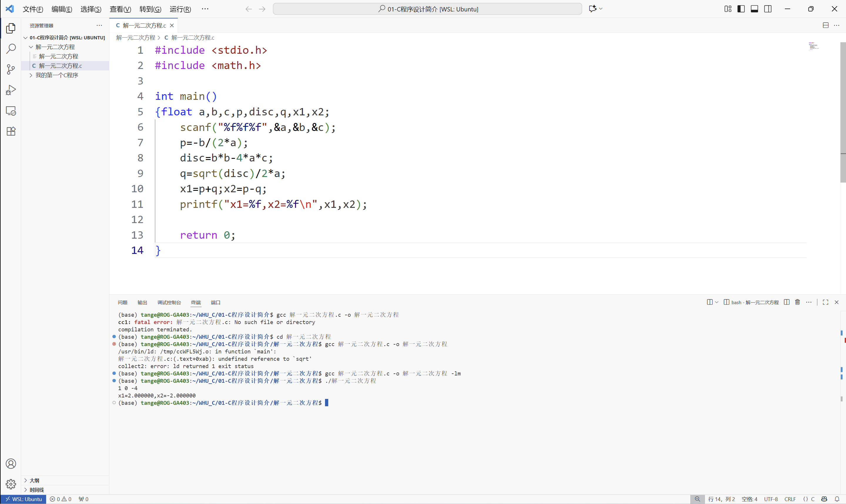Expand the 我的第一个C程序 folder
The image size is (846, 504).
[57, 75]
